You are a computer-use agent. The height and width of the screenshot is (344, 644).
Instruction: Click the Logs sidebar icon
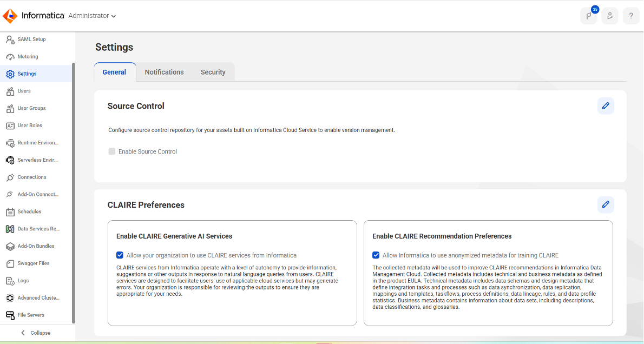pos(10,281)
